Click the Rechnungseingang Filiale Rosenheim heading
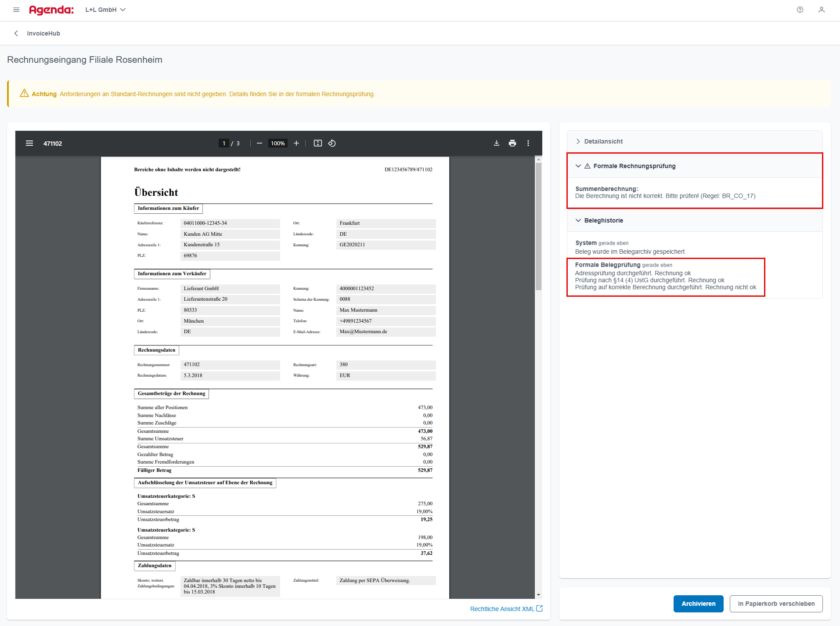 pos(85,60)
